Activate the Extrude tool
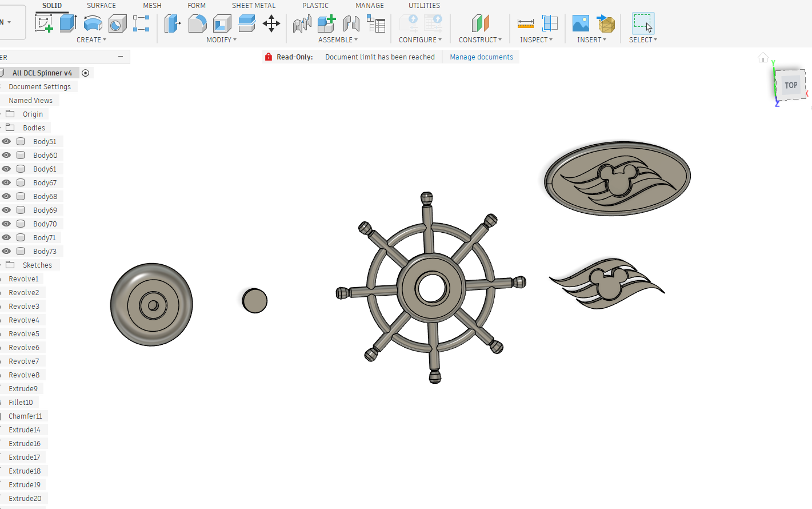Image resolution: width=812 pixels, height=509 pixels. [69, 23]
